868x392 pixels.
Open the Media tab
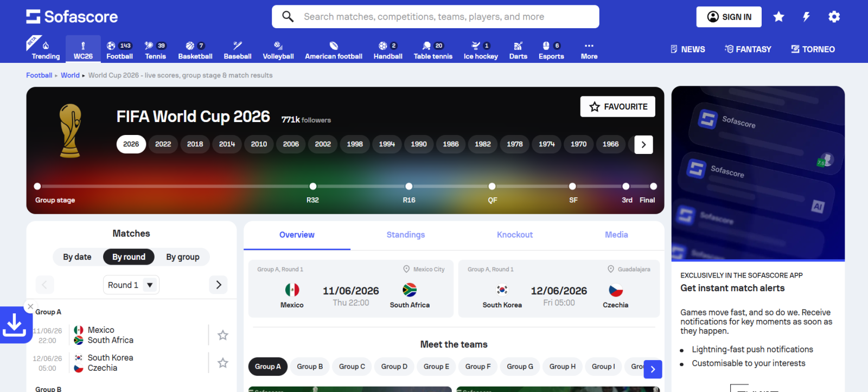coord(616,235)
